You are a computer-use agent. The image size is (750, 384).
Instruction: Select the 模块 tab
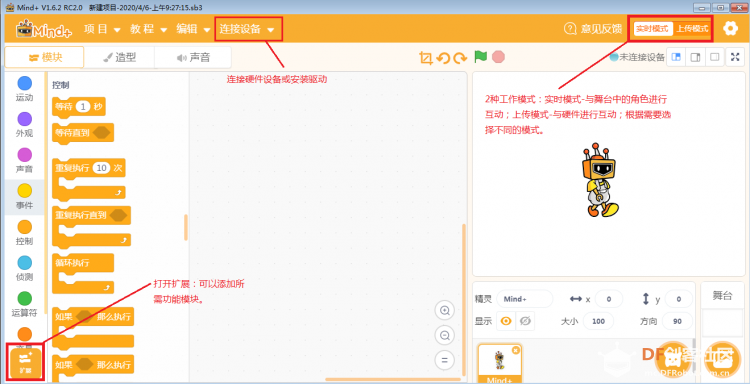(x=44, y=57)
